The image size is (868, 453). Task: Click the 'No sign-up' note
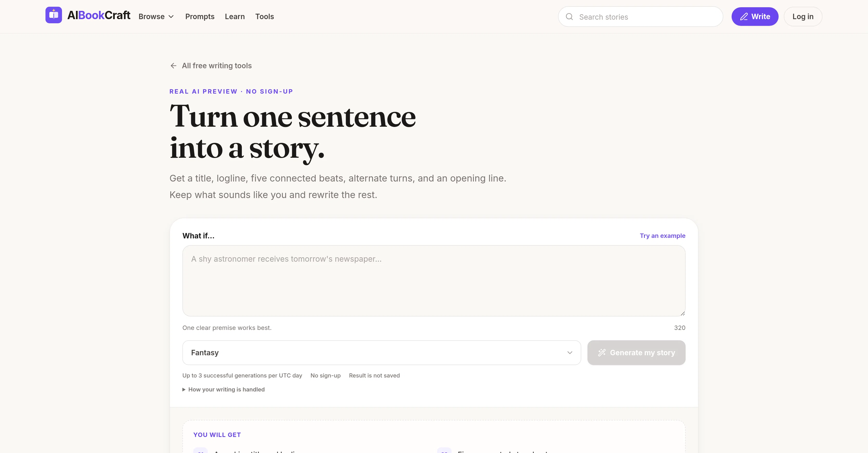pyautogui.click(x=326, y=375)
